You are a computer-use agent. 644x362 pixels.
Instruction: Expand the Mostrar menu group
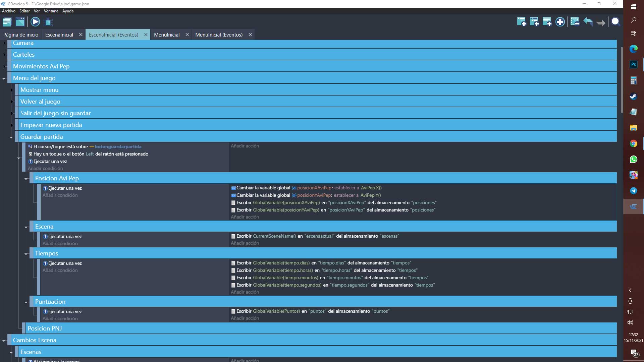coord(12,90)
